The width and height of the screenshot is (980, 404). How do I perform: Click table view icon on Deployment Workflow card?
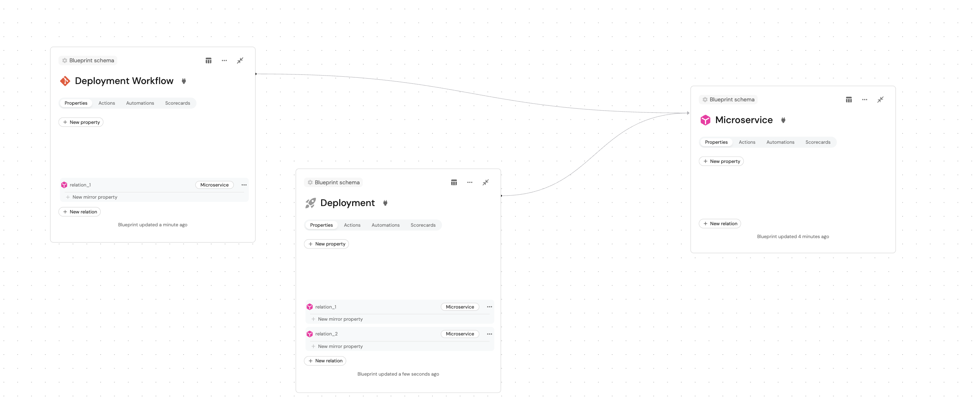208,60
